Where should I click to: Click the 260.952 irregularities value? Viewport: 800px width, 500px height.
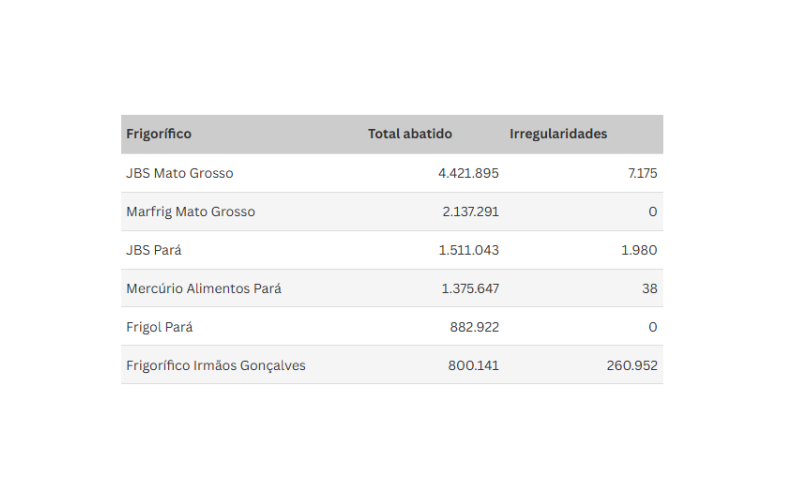click(x=632, y=365)
